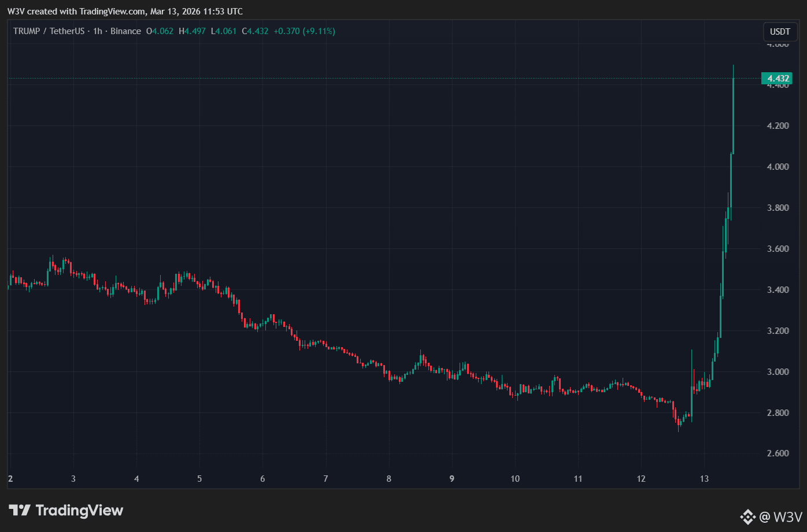
Task: Click the TRUMP / TetherUS symbol title
Action: pyautogui.click(x=48, y=31)
